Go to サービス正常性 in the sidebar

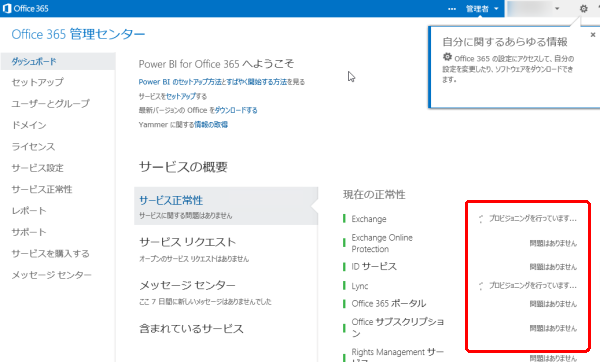click(x=42, y=189)
